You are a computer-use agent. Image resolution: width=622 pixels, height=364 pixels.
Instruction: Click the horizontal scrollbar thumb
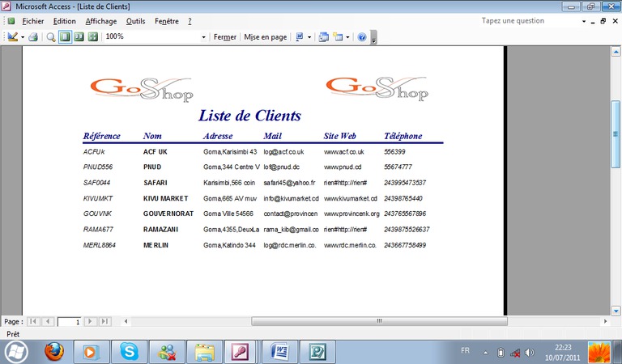coord(379,321)
